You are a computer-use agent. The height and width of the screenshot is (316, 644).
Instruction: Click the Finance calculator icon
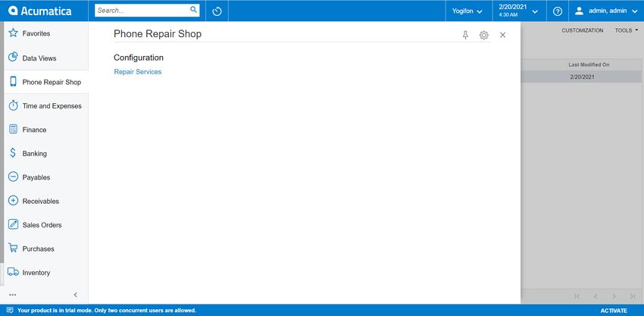pos(13,129)
